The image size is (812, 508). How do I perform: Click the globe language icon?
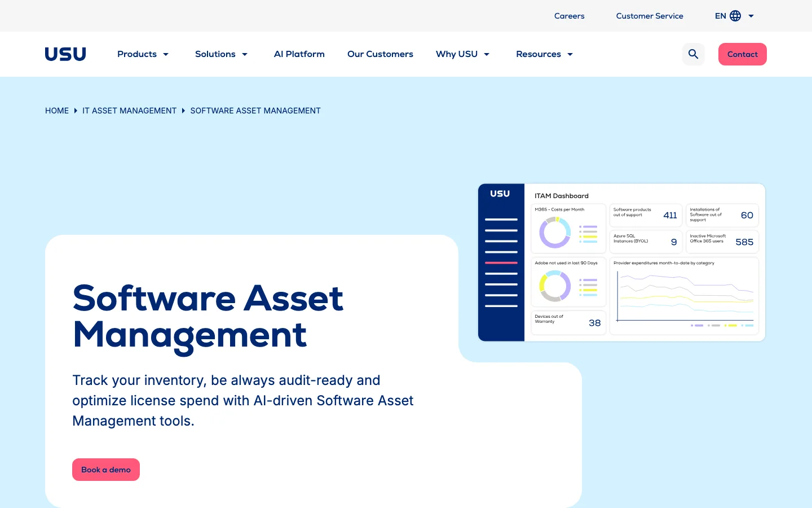pyautogui.click(x=735, y=16)
